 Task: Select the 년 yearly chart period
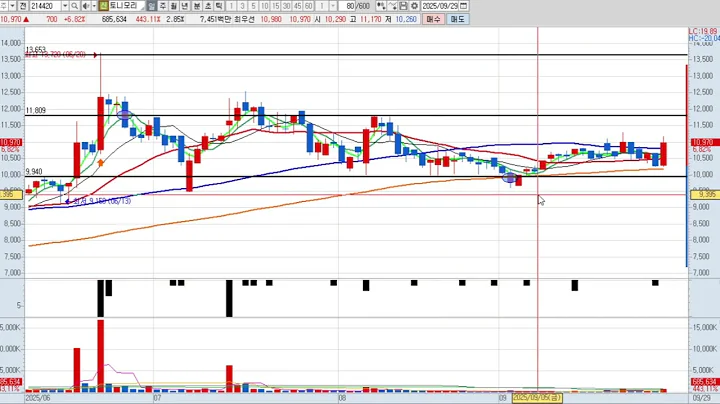tap(185, 6)
